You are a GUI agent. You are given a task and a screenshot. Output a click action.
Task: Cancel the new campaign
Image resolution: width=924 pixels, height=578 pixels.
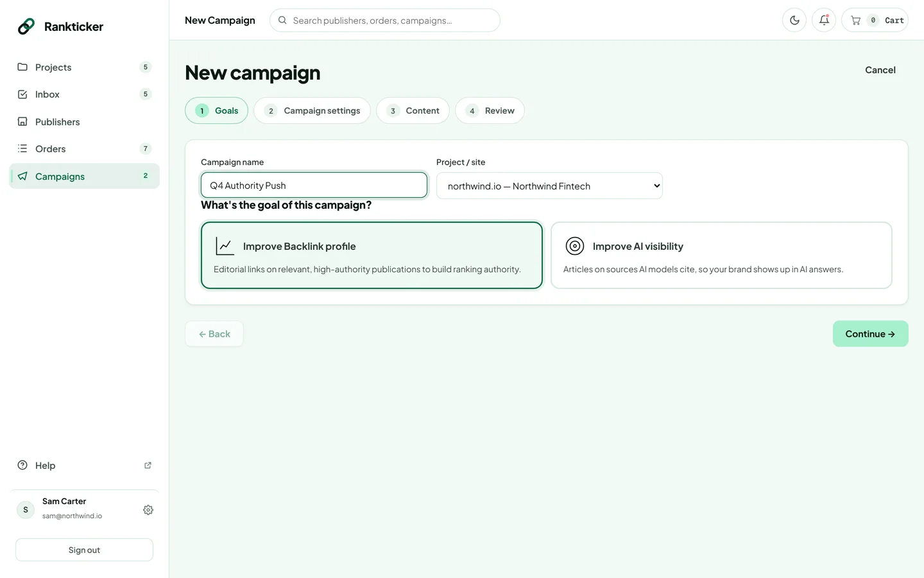tap(880, 70)
